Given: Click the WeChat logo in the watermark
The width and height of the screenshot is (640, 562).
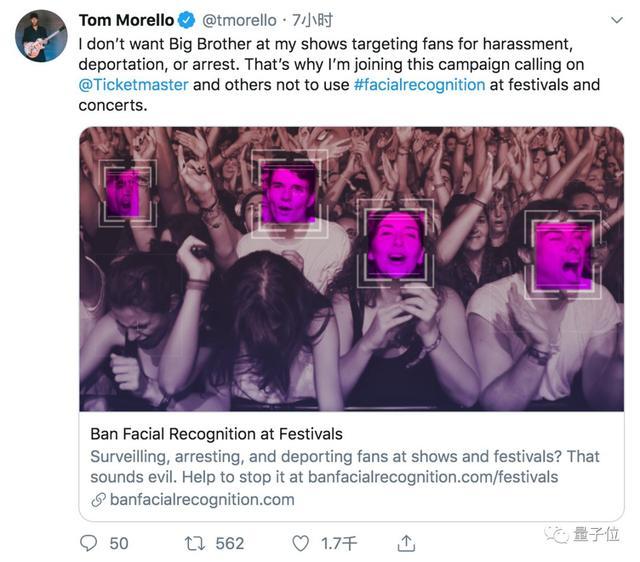Looking at the screenshot, I should click(x=555, y=535).
